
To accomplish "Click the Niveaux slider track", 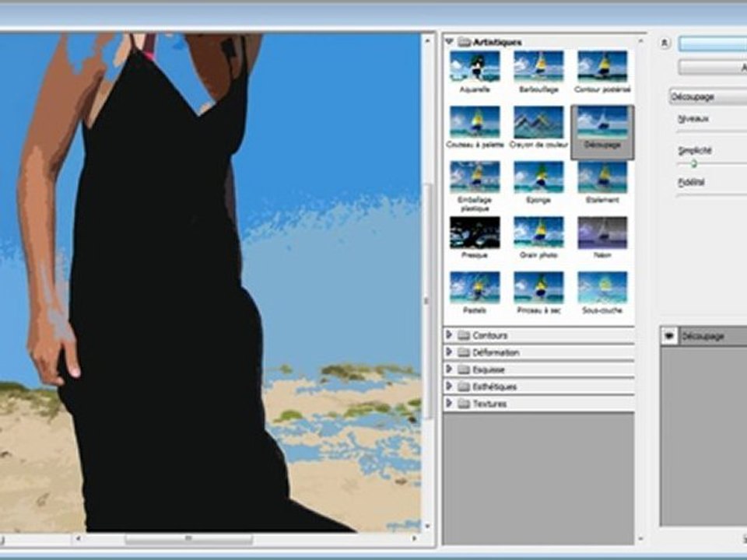I will [712, 131].
